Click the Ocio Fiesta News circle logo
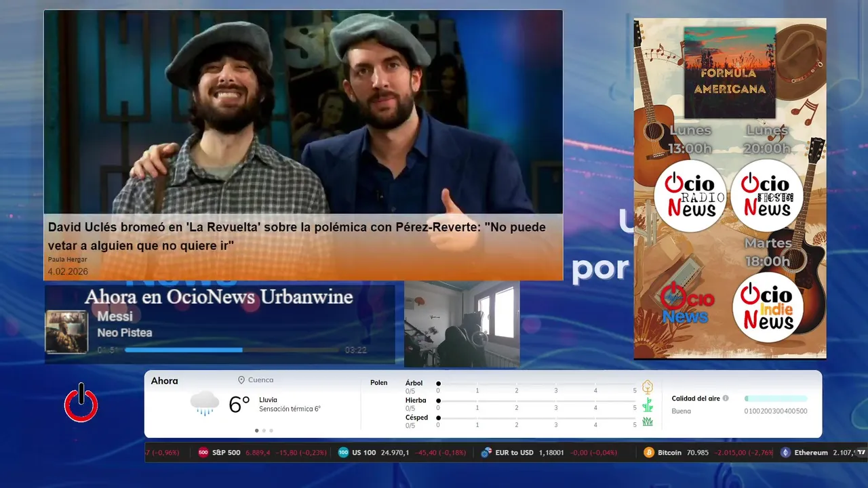 point(767,196)
